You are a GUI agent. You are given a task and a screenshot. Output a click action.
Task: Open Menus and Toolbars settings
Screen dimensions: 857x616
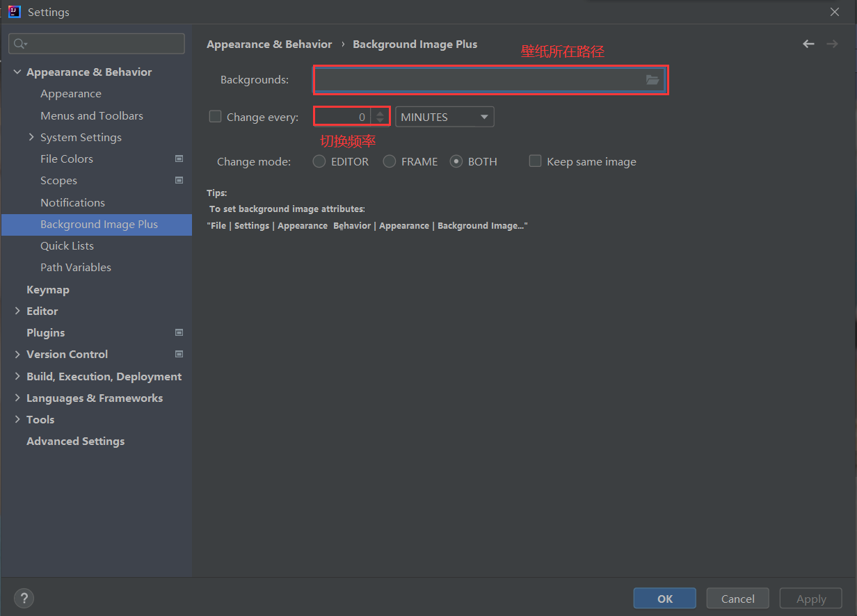[92, 116]
